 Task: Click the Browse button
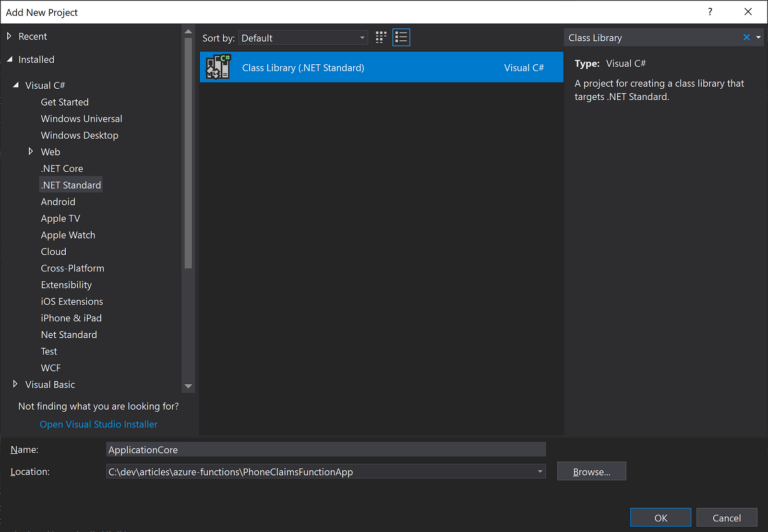[591, 471]
